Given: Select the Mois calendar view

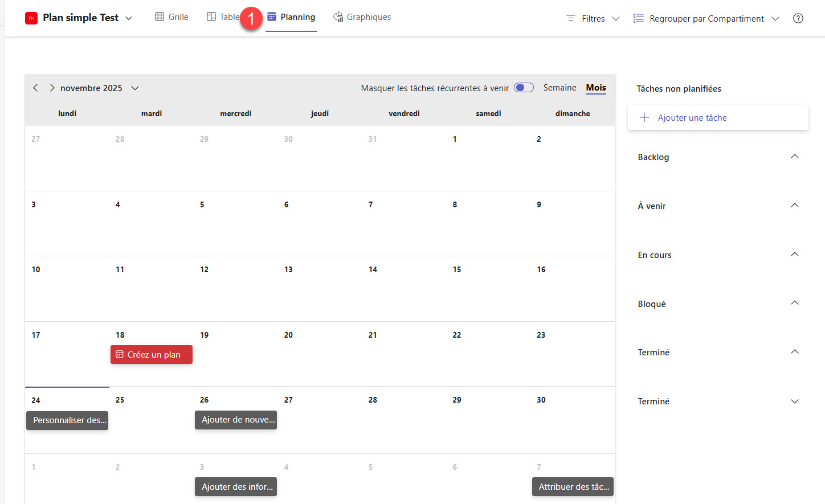Looking at the screenshot, I should (596, 88).
